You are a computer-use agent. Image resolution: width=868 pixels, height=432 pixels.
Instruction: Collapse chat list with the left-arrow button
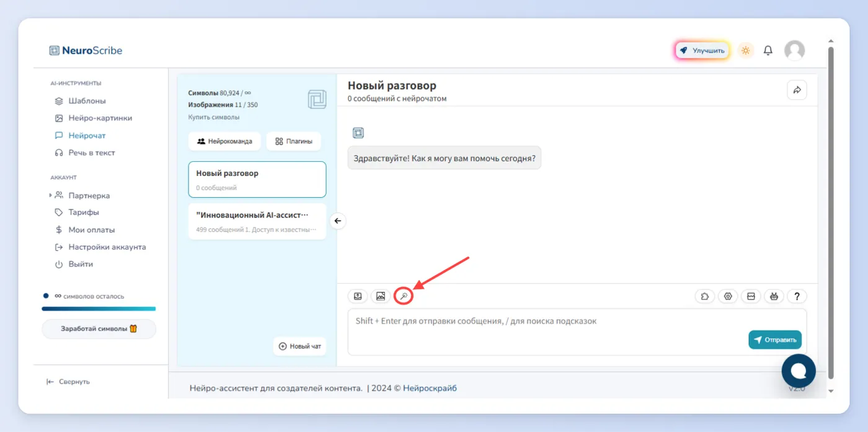(x=338, y=221)
